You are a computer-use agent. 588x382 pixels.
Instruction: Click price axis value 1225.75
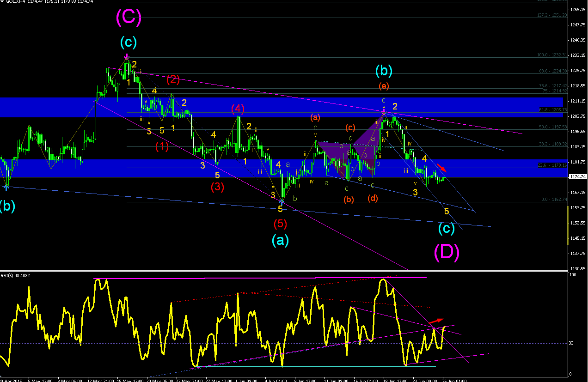coord(578,71)
